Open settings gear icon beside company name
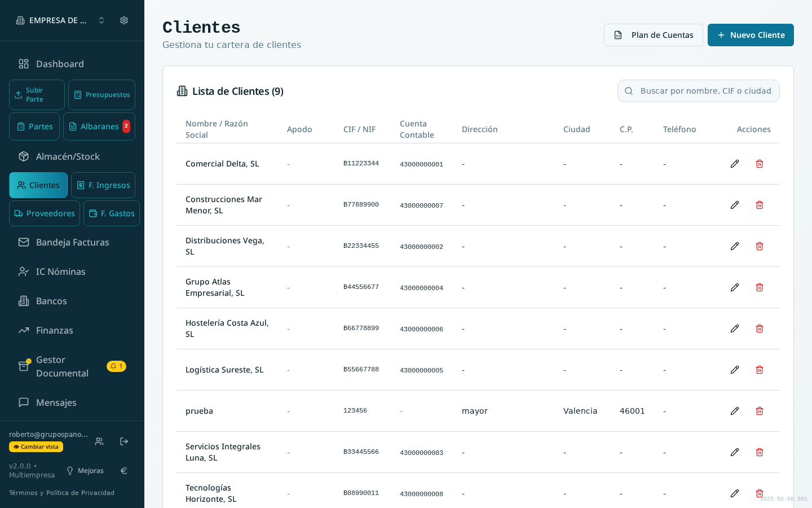 [124, 20]
